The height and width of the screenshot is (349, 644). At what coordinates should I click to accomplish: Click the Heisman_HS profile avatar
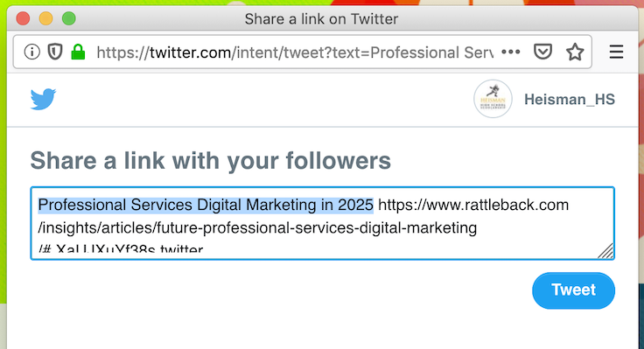[x=493, y=99]
